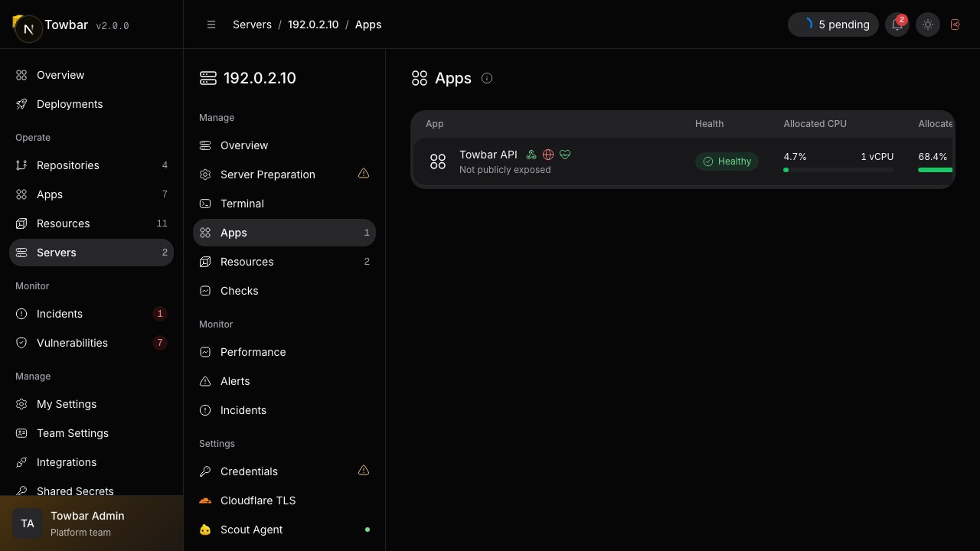The height and width of the screenshot is (551, 980).
Task: Open the 192.0.2.10 breadcrumb link
Action: click(x=313, y=24)
